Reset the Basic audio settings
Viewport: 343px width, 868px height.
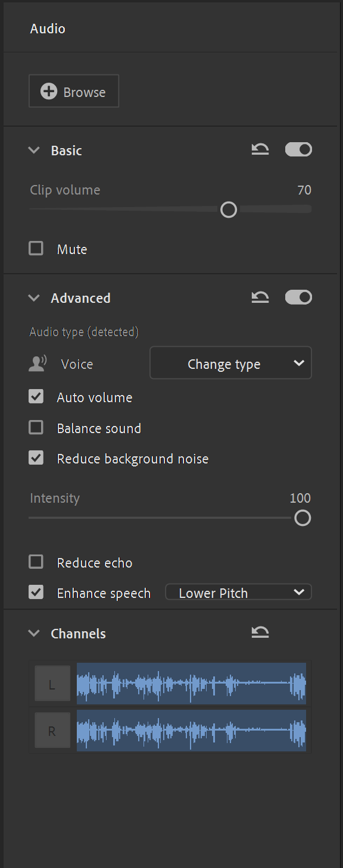[260, 150]
